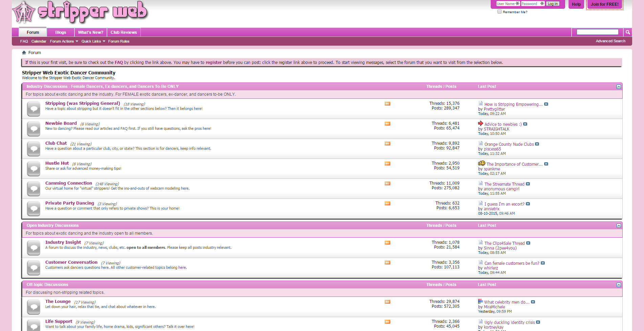Click RSS feed icon for Club Chat
This screenshot has height=331, width=644.
(x=387, y=144)
